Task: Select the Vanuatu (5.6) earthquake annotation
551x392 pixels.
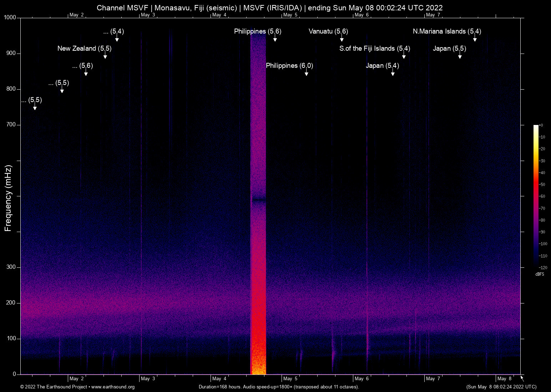Action: 328,31
